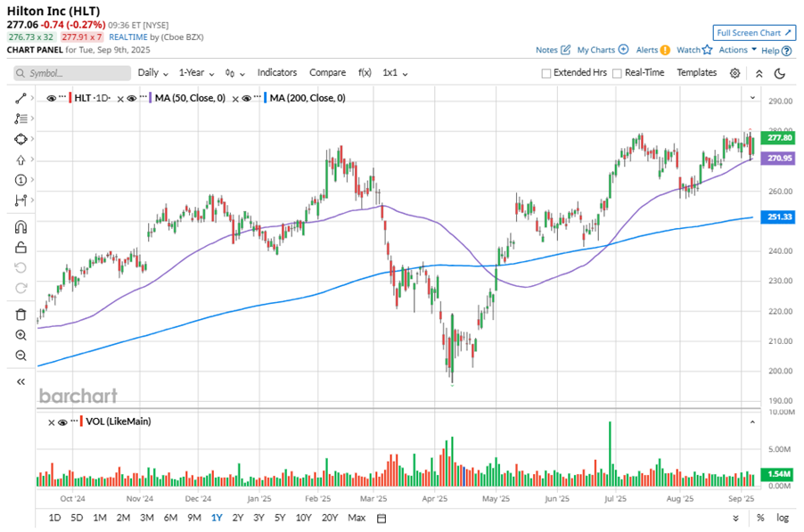The width and height of the screenshot is (804, 532).
Task: Toggle the drawings lock icon
Action: (21, 248)
